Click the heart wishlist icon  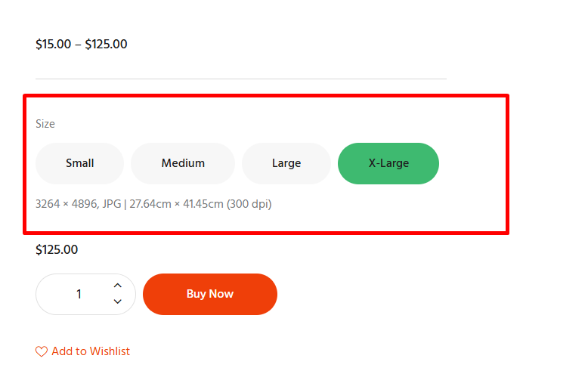pyautogui.click(x=42, y=351)
